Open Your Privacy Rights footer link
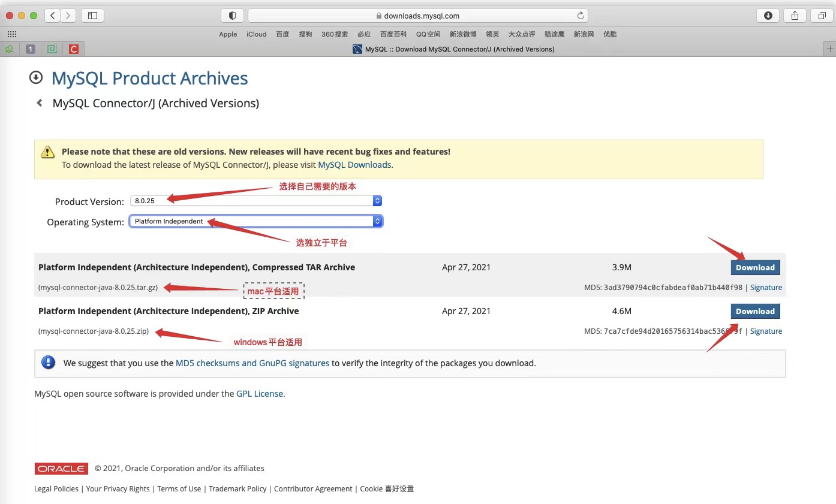 pos(118,489)
